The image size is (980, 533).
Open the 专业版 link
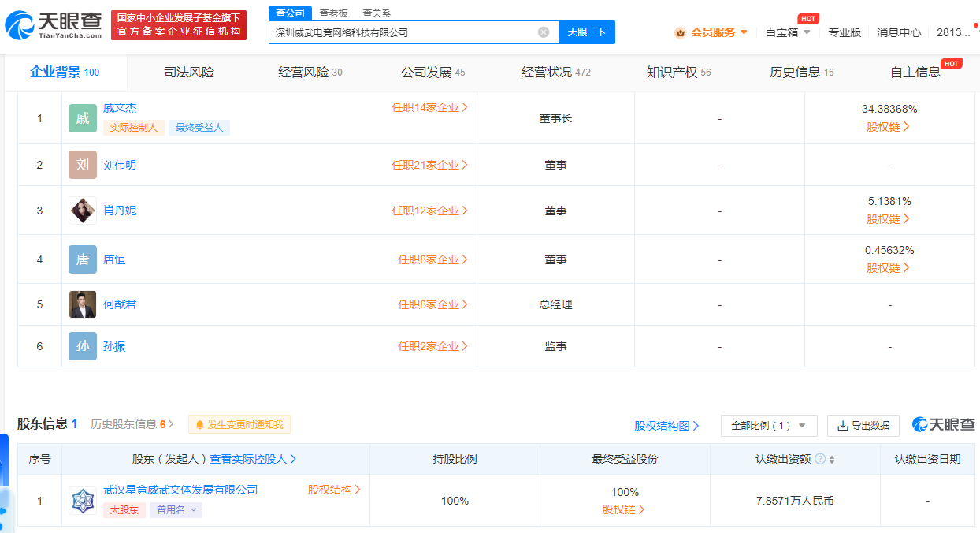click(x=845, y=32)
